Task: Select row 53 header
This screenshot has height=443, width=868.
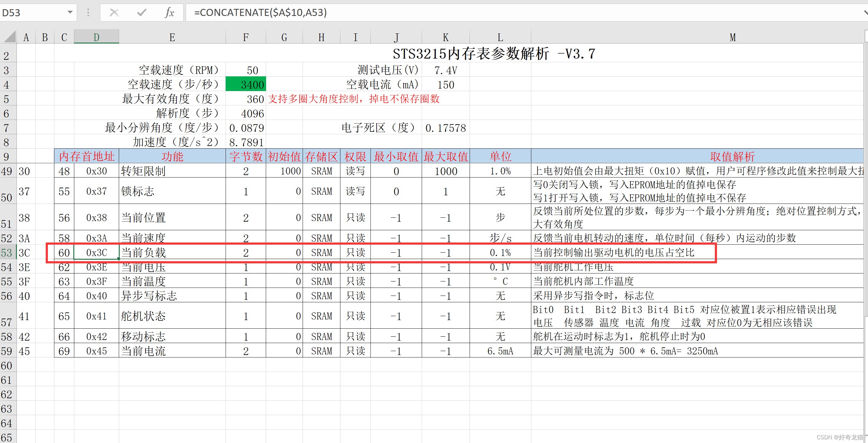Action: [x=7, y=253]
